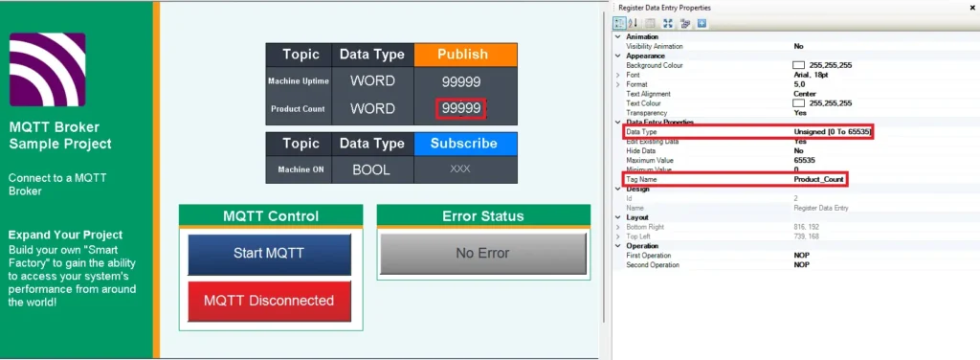Click the MQTT Disconnected status button
980x360 pixels.
click(x=269, y=301)
